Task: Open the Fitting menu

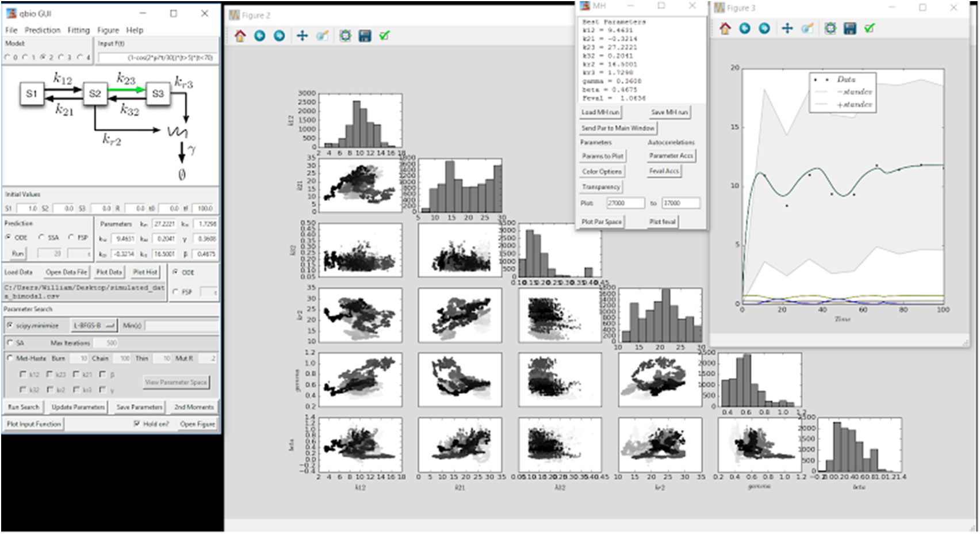Action: pyautogui.click(x=79, y=30)
